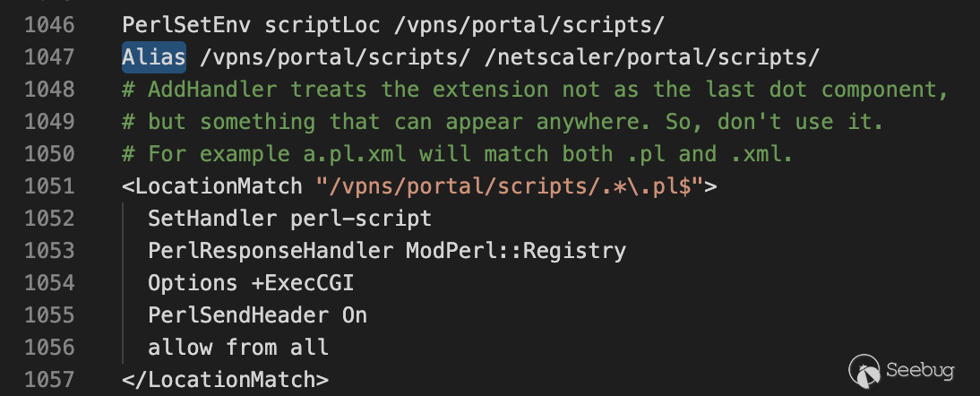
Task: Click the /netscaler/portal/scripts/ path
Action: (652, 57)
